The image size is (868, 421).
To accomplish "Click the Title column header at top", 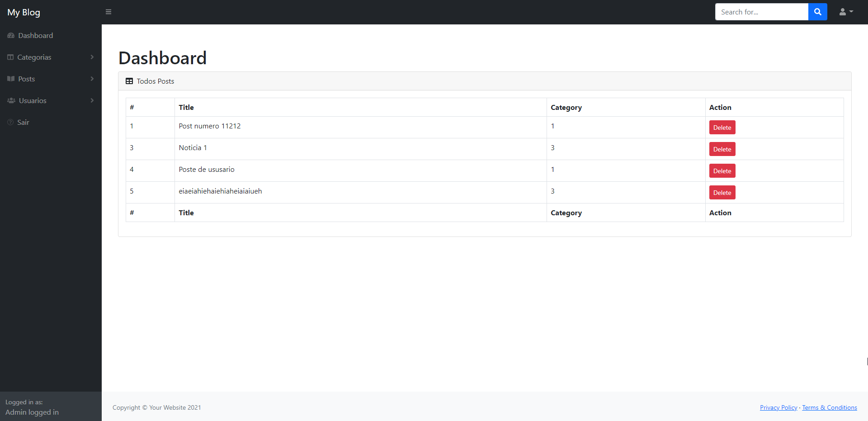I will (x=360, y=107).
